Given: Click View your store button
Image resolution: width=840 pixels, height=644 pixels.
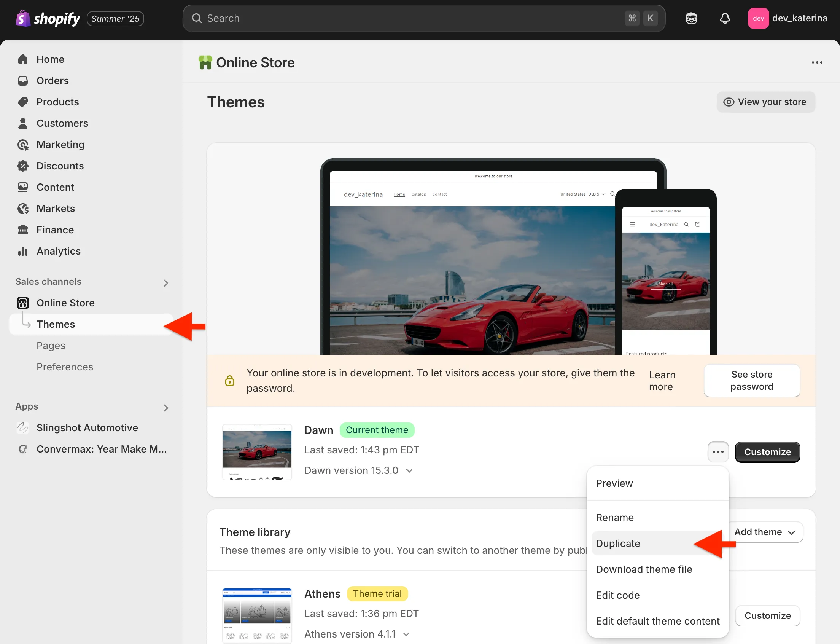Looking at the screenshot, I should tap(765, 102).
